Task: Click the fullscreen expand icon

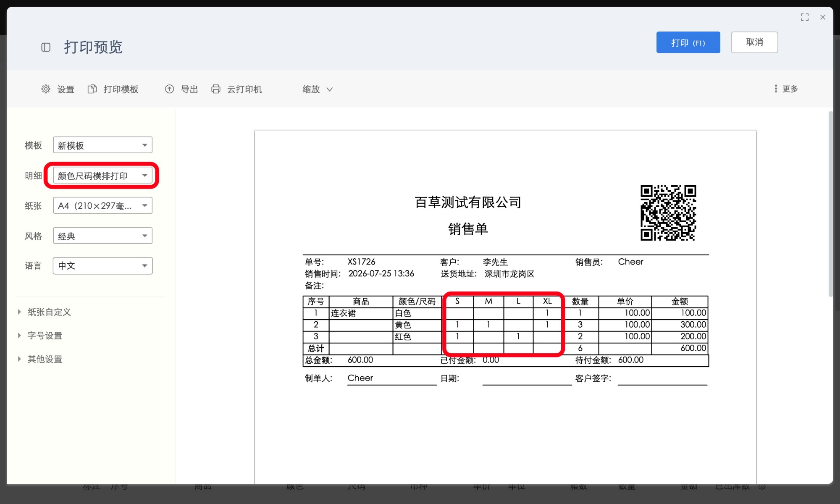Action: click(805, 17)
